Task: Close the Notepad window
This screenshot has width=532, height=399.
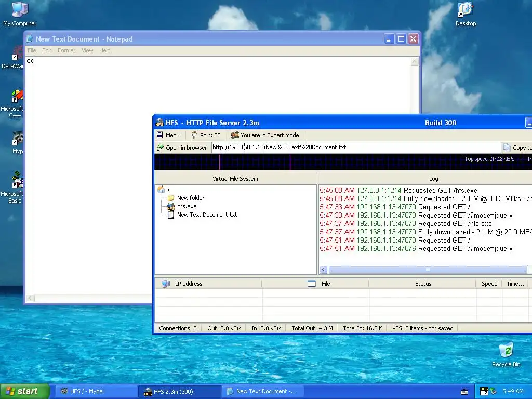Action: [x=413, y=39]
